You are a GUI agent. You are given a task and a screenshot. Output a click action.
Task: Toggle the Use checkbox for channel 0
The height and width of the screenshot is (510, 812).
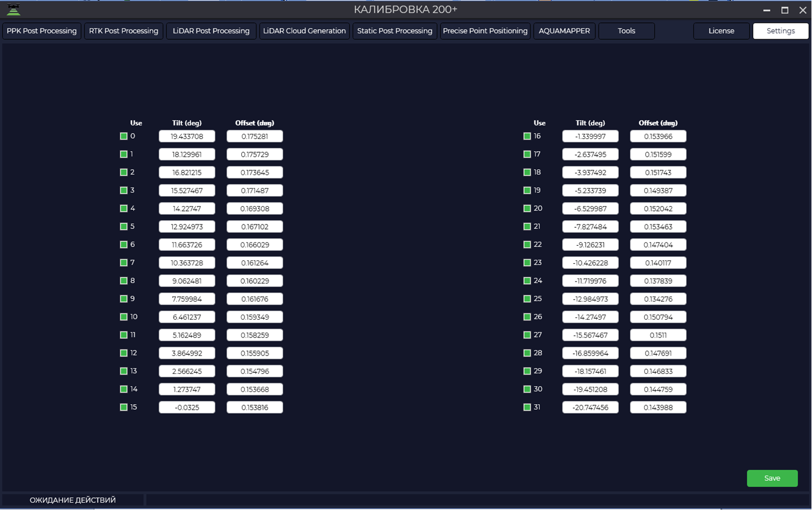click(x=124, y=136)
